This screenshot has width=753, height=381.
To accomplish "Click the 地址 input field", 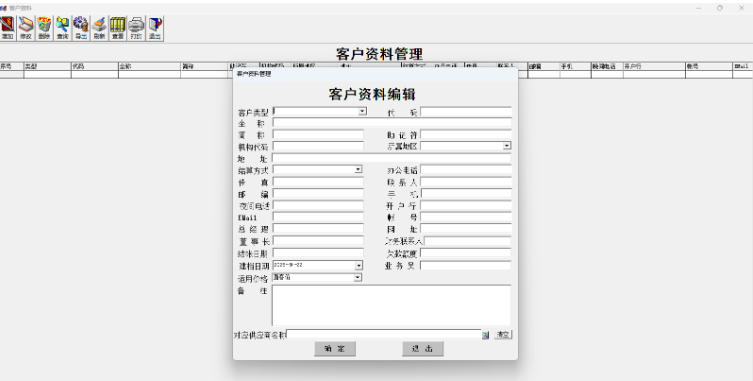I will [x=392, y=158].
